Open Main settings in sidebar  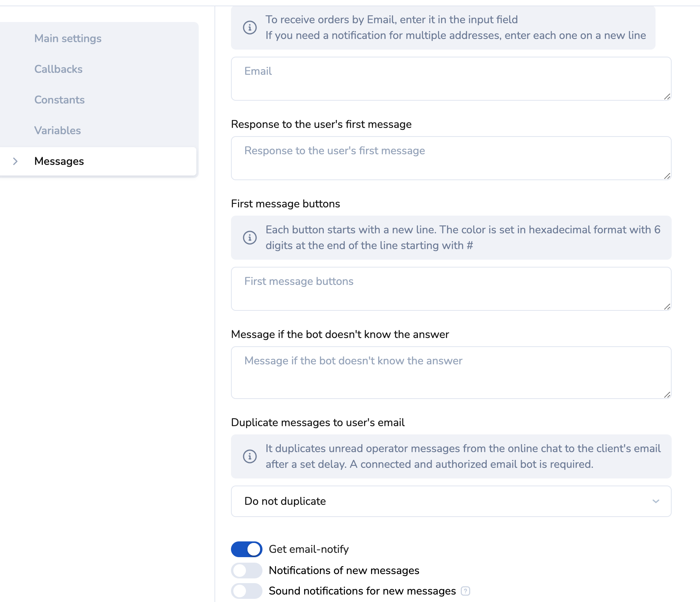click(x=68, y=39)
